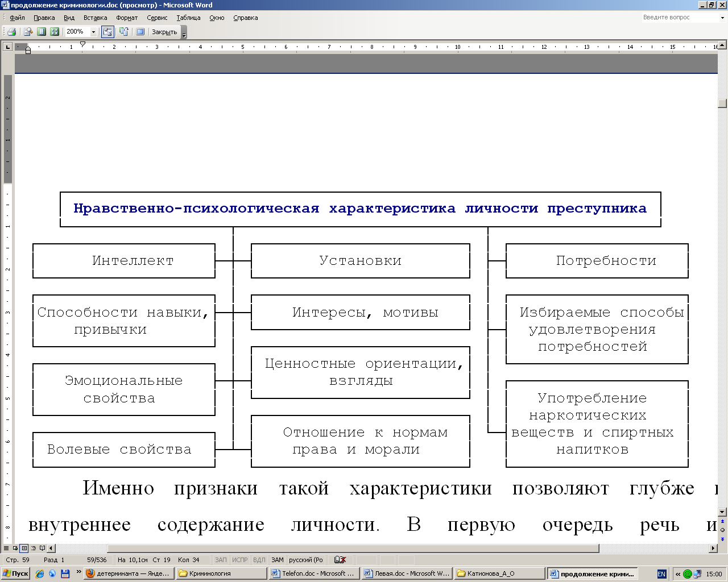The width and height of the screenshot is (728, 582).
Task: Toggle the ruler display button
Action: point(107,32)
